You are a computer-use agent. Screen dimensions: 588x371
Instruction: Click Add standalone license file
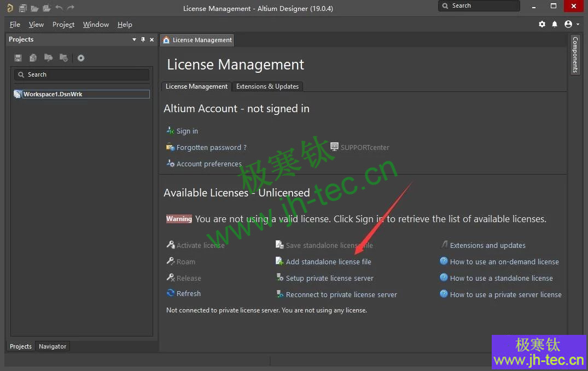[329, 262]
